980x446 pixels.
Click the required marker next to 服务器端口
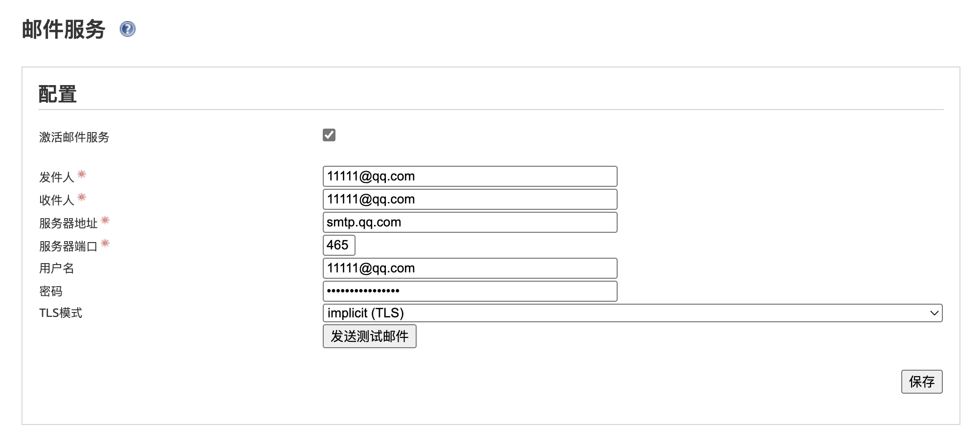click(x=105, y=243)
